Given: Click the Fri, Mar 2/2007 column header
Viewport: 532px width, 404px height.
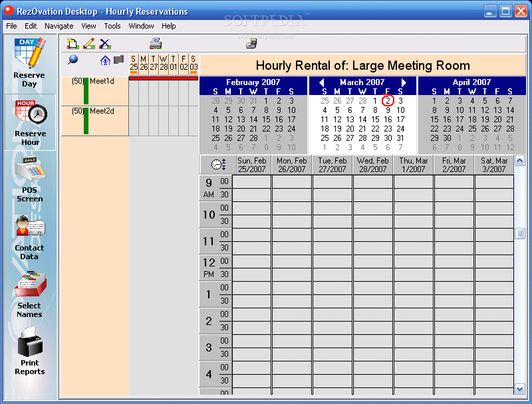Looking at the screenshot, I should tap(454, 165).
